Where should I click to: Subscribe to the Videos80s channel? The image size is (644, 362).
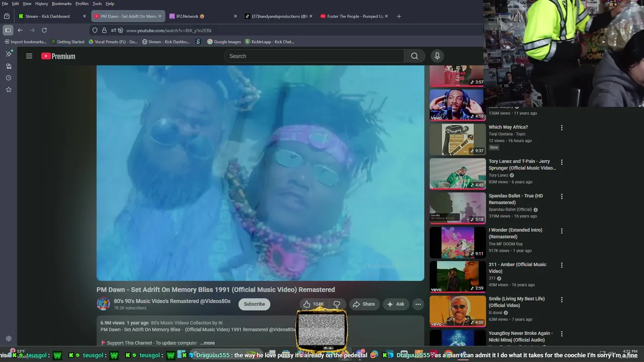point(254,304)
